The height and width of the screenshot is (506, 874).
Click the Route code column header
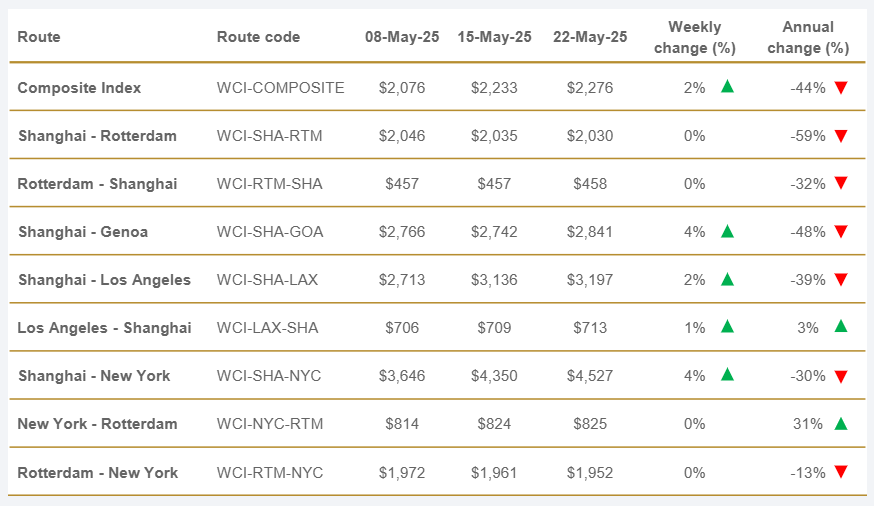258,37
